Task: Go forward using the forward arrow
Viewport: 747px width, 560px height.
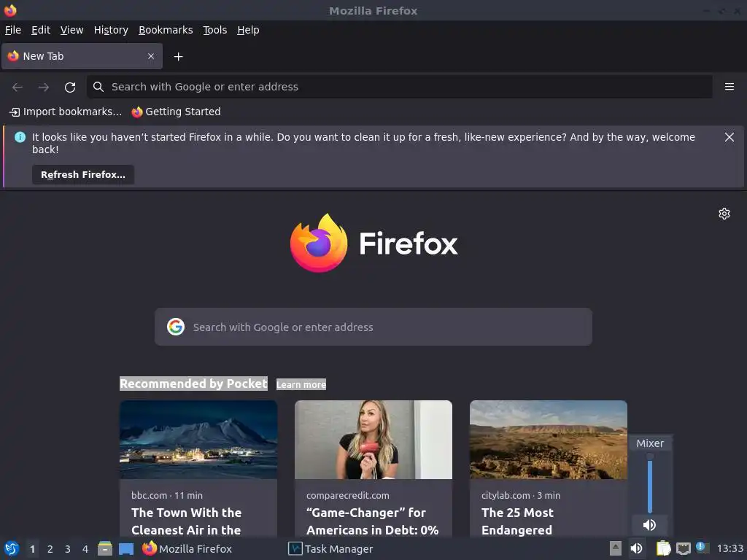Action: pos(44,87)
